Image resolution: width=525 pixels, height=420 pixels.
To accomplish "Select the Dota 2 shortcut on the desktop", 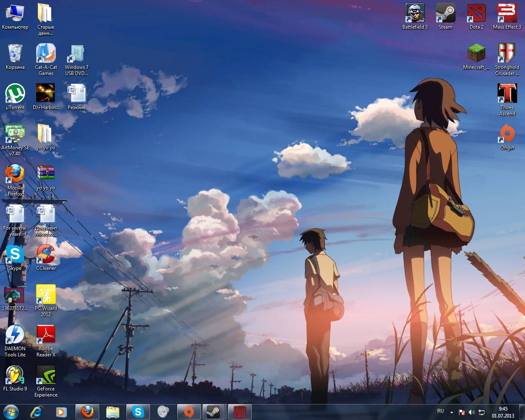I will coord(477,17).
